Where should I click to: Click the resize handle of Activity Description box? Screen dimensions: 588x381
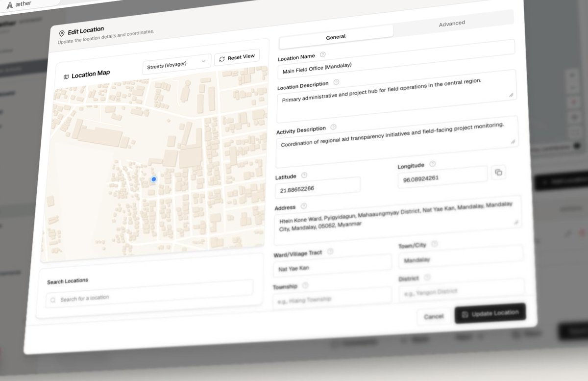513,141
